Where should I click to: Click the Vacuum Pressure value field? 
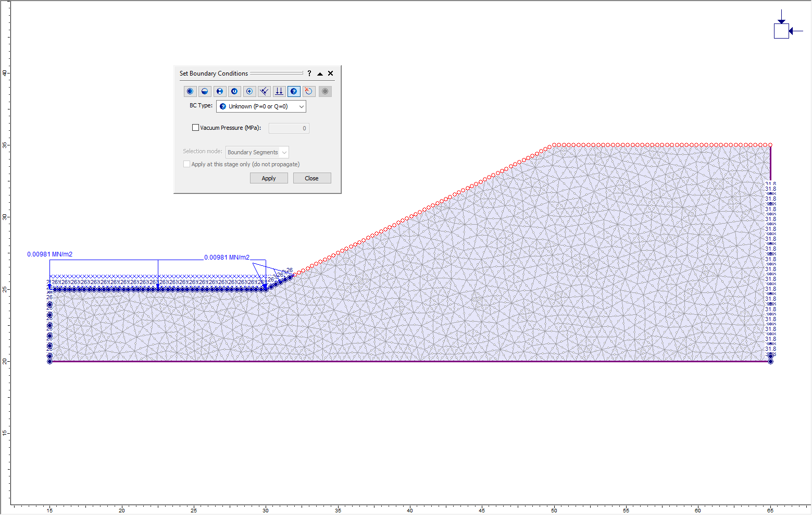point(289,128)
